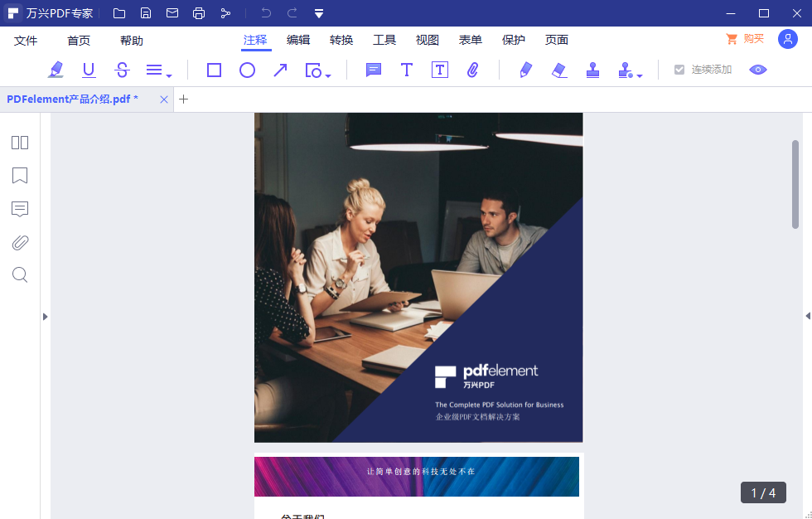
Task: Switch to the 编辑 tab
Action: pos(298,40)
